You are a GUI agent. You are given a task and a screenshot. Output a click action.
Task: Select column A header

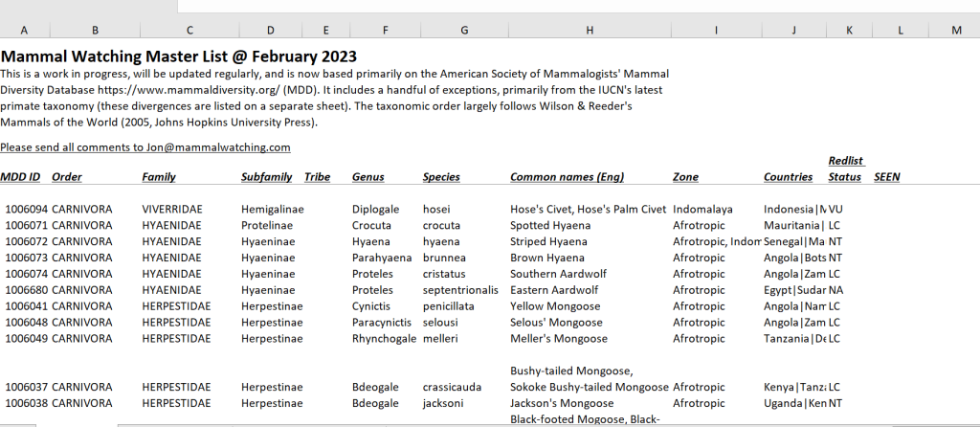click(x=24, y=30)
